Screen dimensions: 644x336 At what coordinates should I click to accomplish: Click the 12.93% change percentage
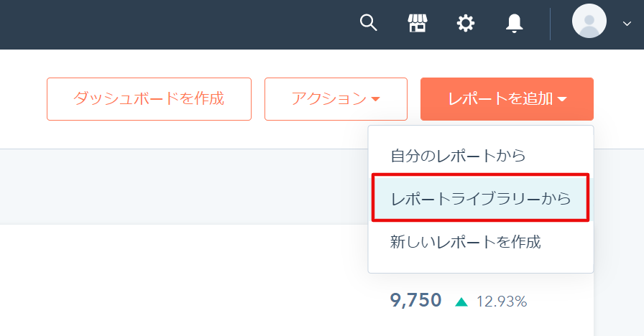point(502,302)
